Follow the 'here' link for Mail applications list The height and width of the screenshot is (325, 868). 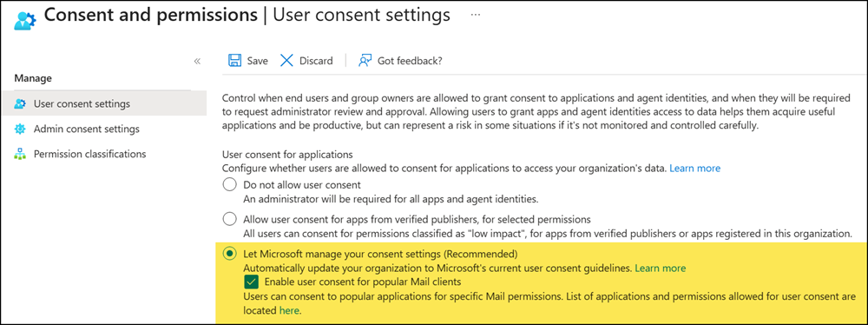click(289, 310)
